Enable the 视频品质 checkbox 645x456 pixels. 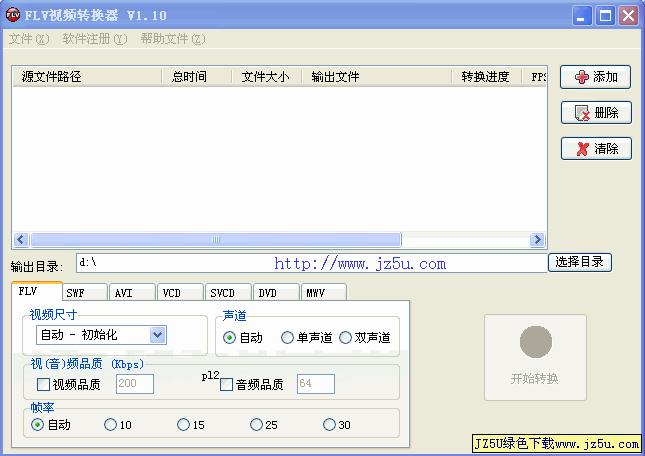pos(43,384)
